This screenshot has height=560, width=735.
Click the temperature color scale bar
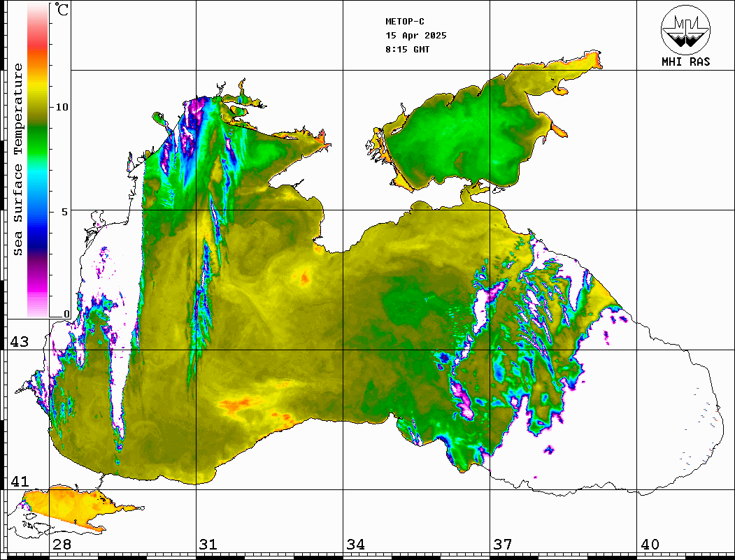(x=38, y=161)
